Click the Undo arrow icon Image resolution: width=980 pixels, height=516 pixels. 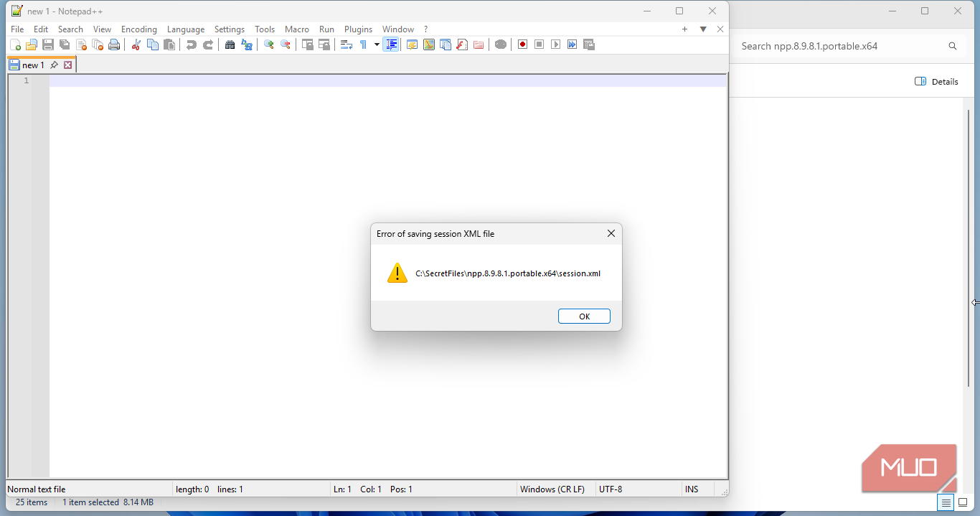pyautogui.click(x=191, y=44)
